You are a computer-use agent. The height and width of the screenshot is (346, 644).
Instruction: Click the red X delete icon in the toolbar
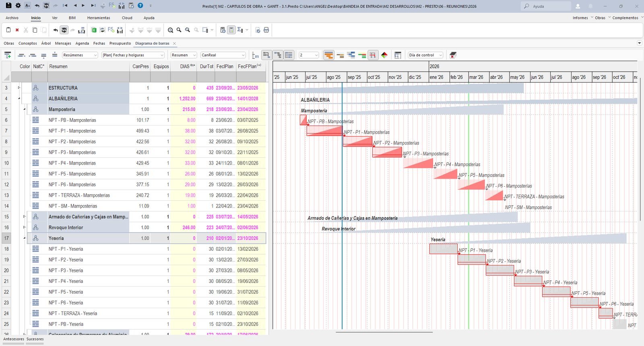[17, 30]
